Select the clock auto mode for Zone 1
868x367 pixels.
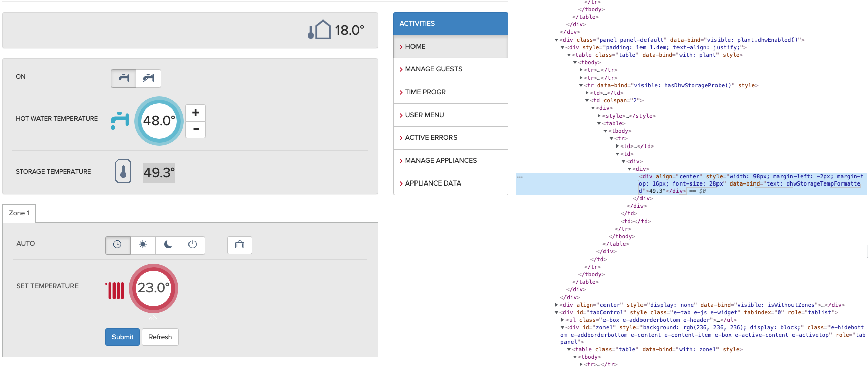[x=118, y=245]
